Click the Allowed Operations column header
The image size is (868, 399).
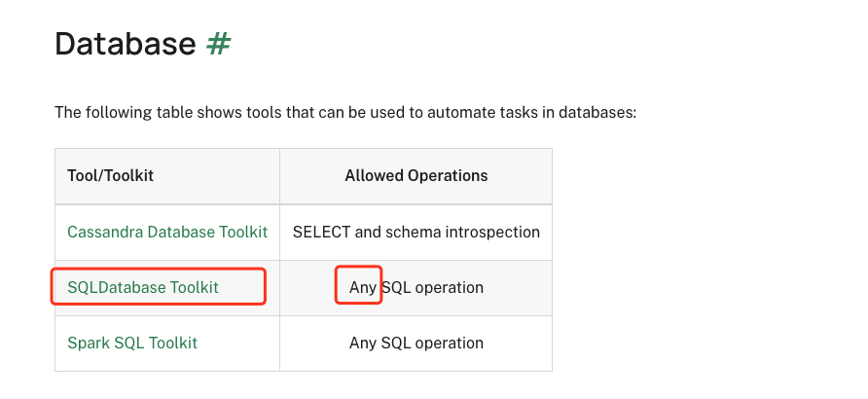tap(416, 176)
